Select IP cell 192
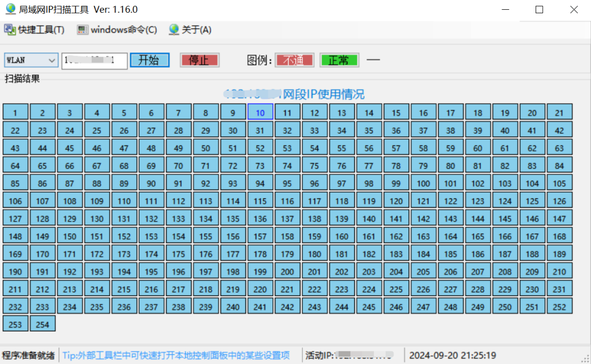Screen dimensions: 591x364 tap(70, 272)
